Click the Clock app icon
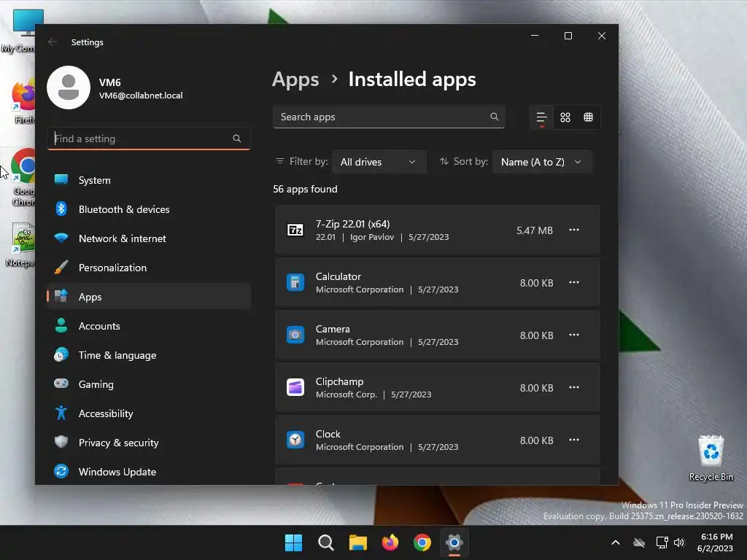 pyautogui.click(x=295, y=440)
